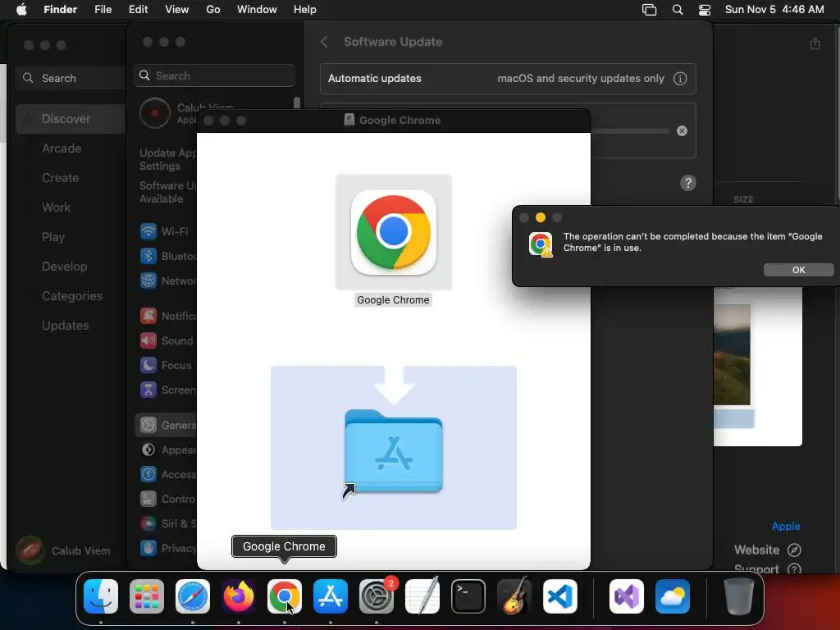Click Stage Manager icon in menu bar

point(650,10)
